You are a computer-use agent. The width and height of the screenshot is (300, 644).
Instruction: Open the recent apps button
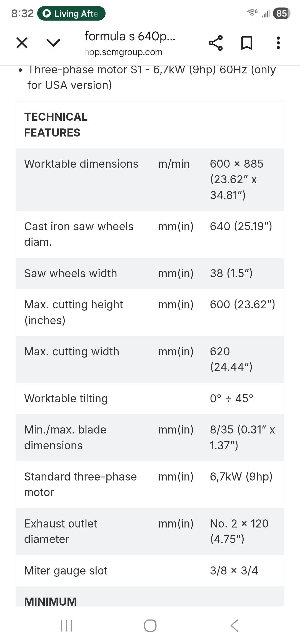[x=66, y=626]
